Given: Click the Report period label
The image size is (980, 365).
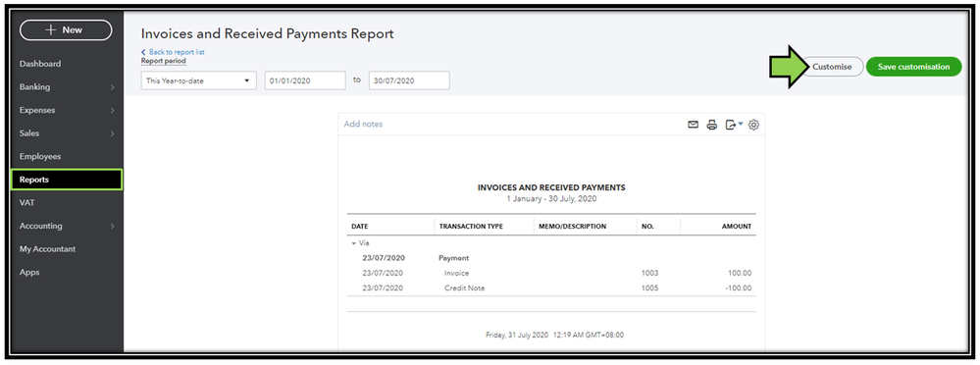Looking at the screenshot, I should pos(163,61).
